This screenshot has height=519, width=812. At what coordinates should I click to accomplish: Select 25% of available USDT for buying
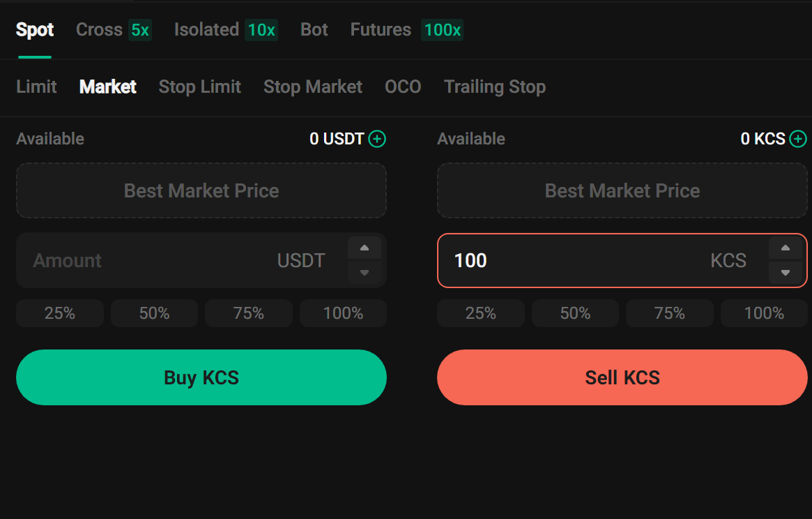click(59, 313)
